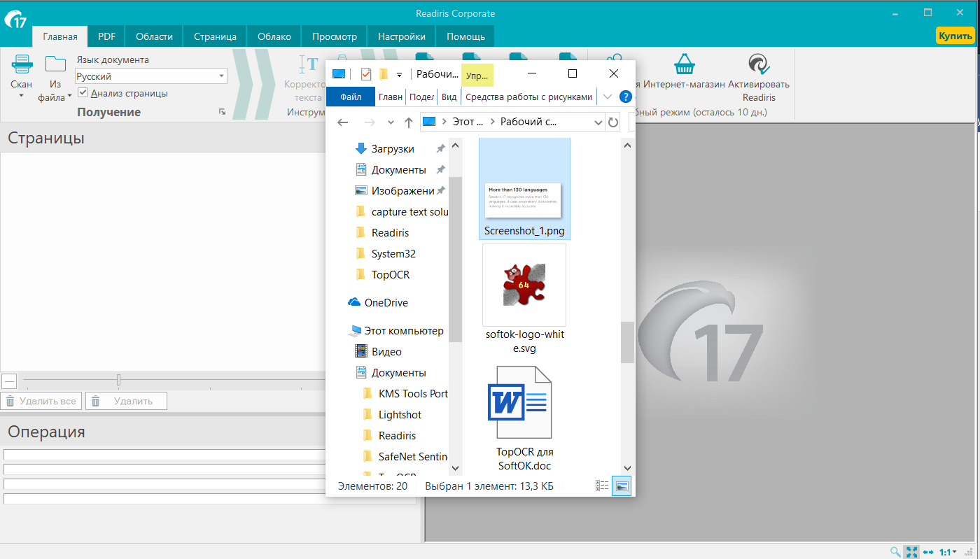
Task: Select the Lightshot folder
Action: (392, 415)
